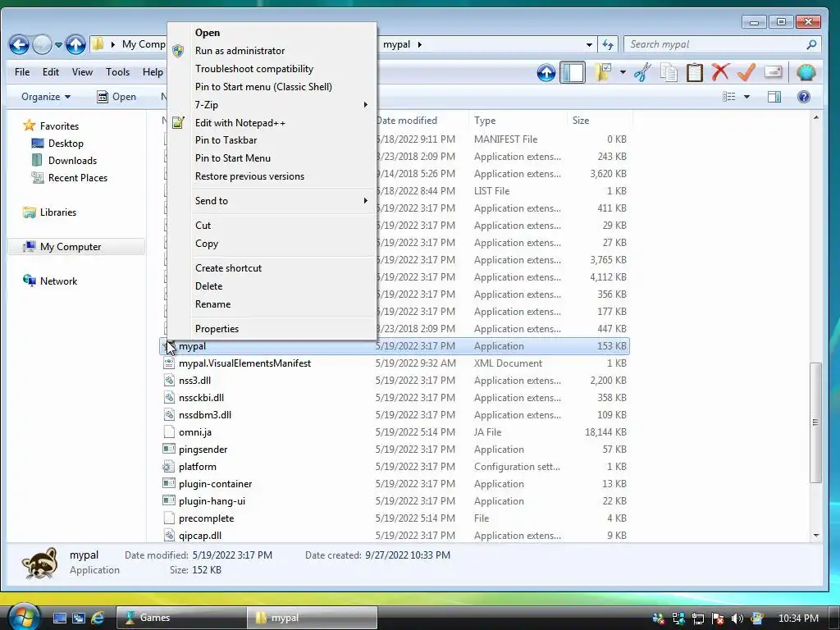This screenshot has height=630, width=840.
Task: Click the red X Delete toolbar icon
Action: (720, 72)
